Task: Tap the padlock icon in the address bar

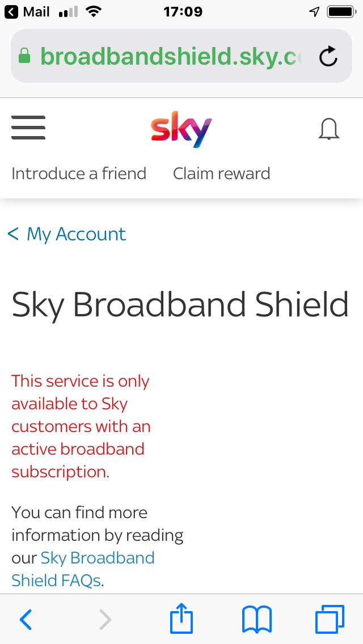Action: click(24, 57)
